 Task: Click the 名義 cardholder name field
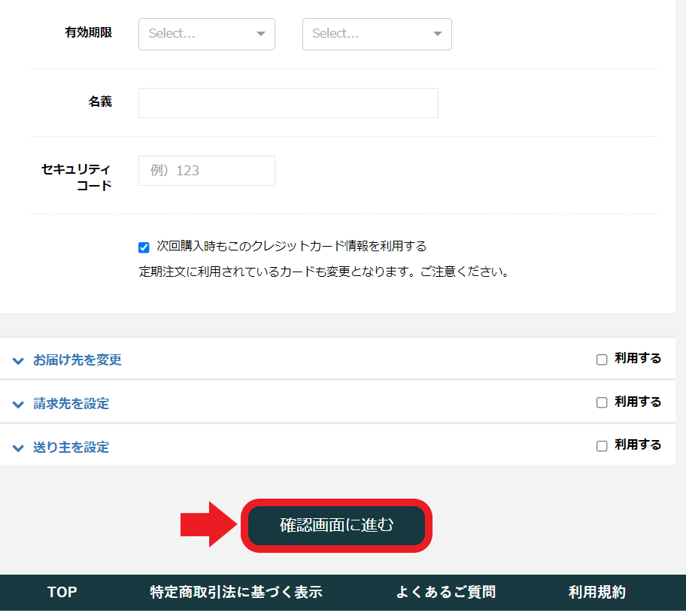pos(288,103)
